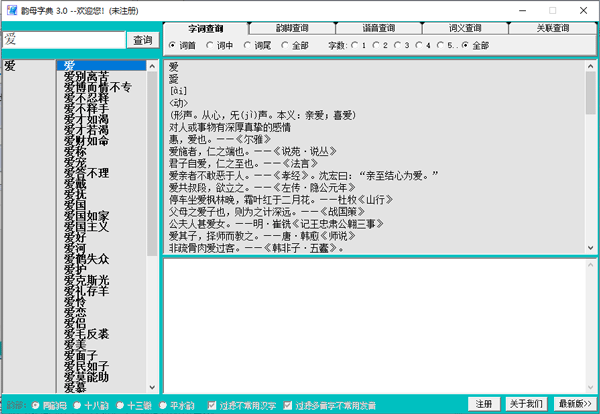Open the 关于我们 about dialog

[x=527, y=403]
